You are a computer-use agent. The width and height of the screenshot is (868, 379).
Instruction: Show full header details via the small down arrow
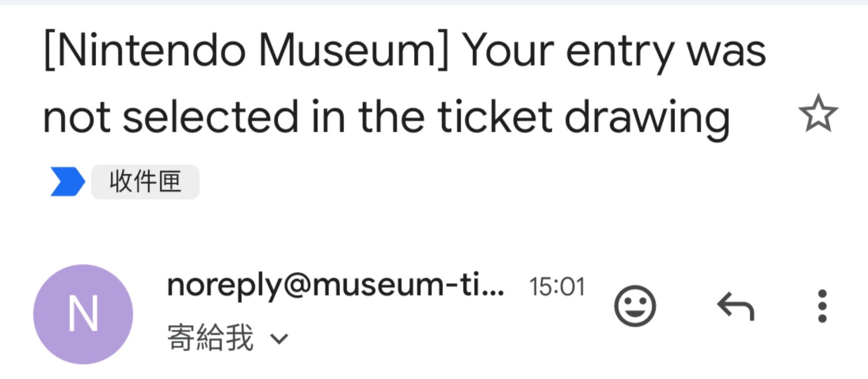[x=279, y=339]
